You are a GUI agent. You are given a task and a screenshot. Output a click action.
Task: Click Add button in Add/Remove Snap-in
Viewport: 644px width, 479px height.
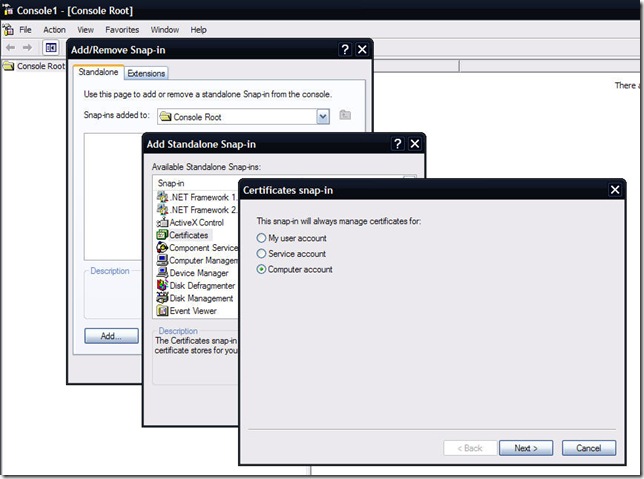111,336
